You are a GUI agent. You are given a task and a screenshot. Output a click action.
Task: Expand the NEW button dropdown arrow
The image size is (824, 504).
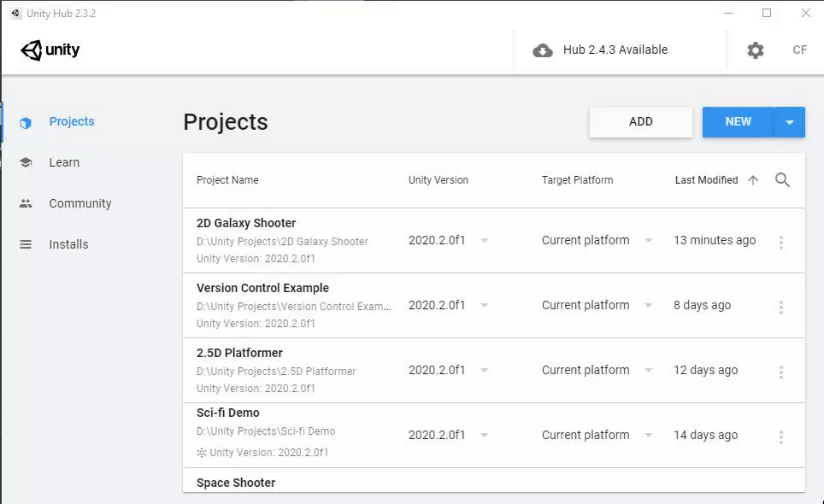click(789, 122)
